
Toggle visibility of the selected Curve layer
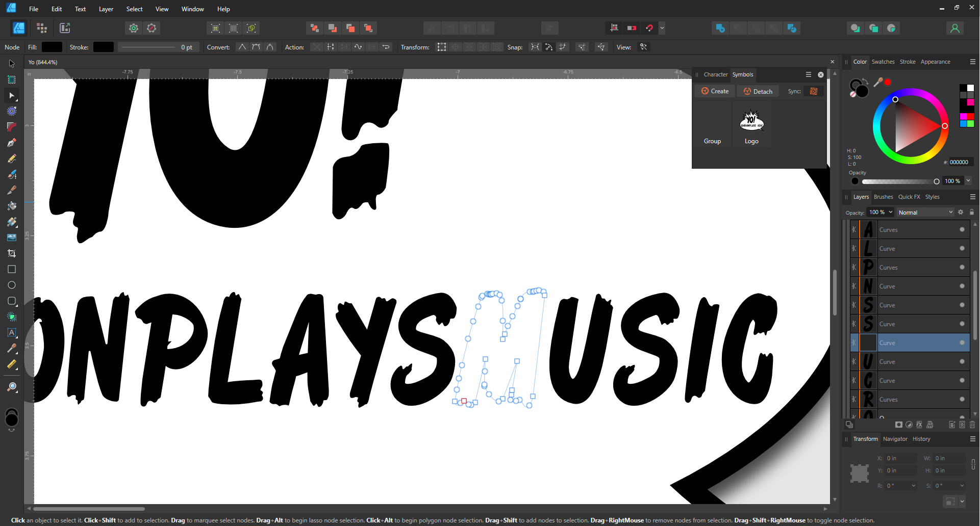[962, 343]
